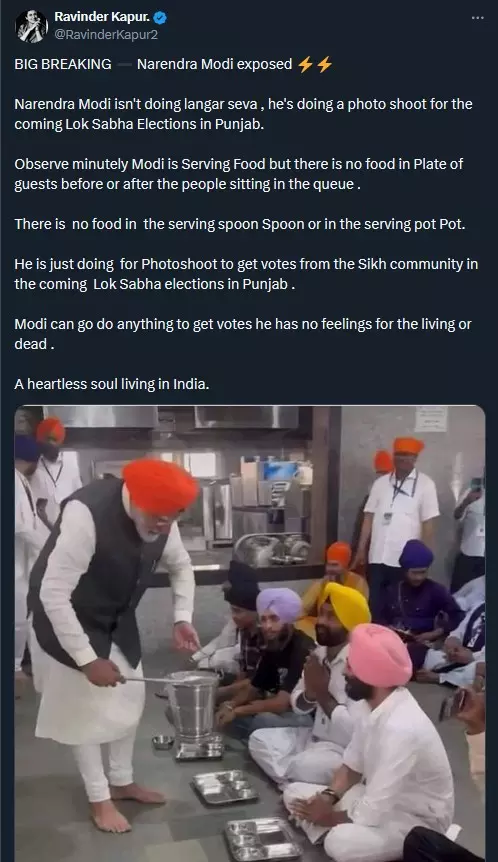Click the "A heartless soul living in India" line
This screenshot has width=498, height=862.
pos(112,384)
